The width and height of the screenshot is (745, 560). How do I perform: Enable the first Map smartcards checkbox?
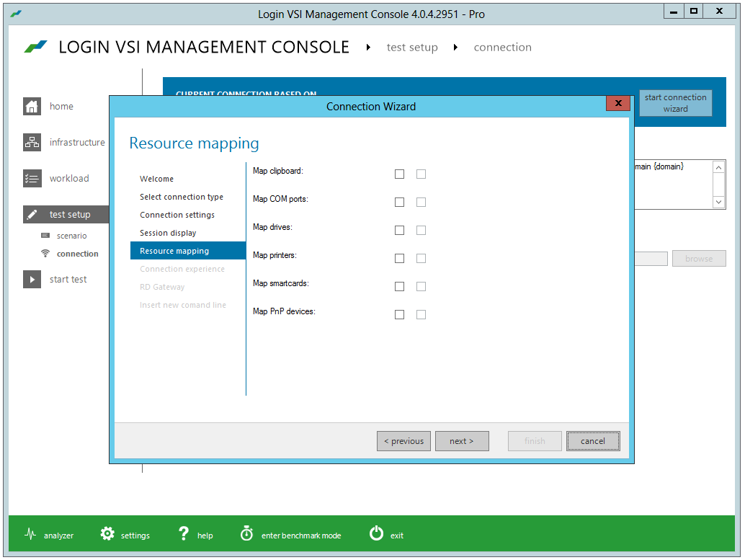tap(400, 286)
